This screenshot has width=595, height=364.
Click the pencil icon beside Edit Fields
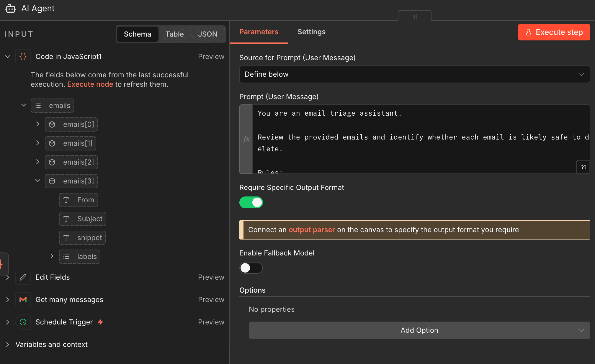pyautogui.click(x=23, y=277)
